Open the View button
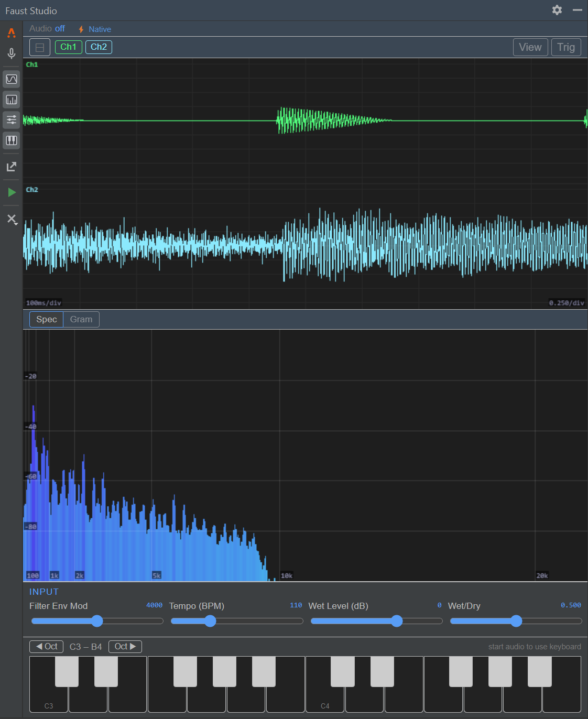This screenshot has height=719, width=588. coord(530,47)
